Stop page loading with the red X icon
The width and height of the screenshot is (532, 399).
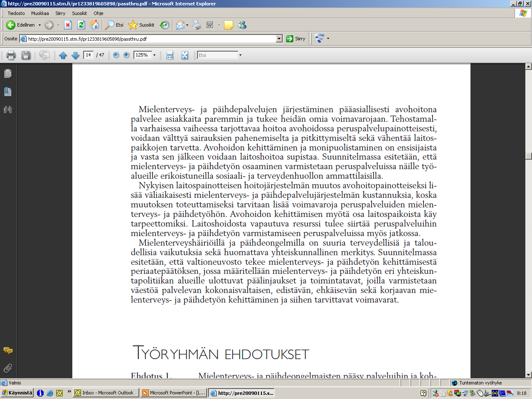[68, 25]
